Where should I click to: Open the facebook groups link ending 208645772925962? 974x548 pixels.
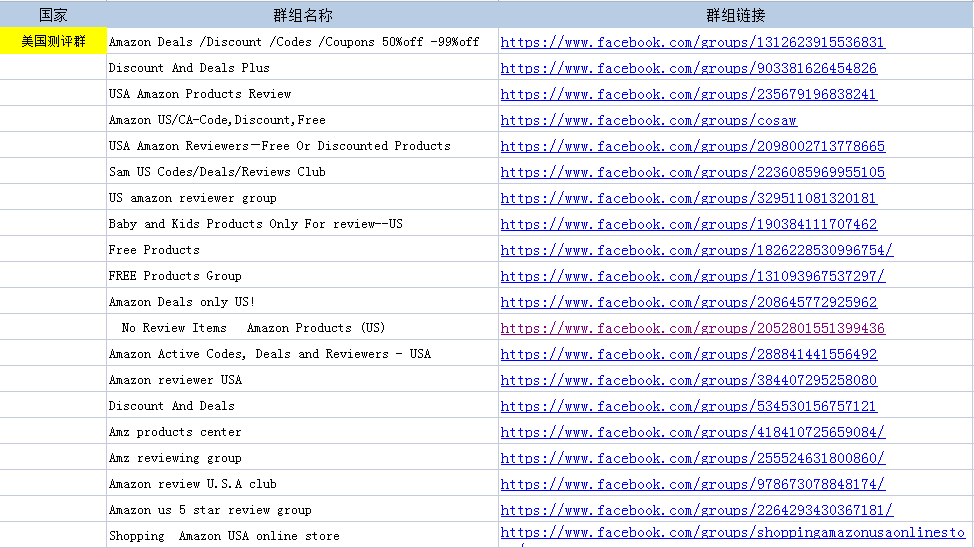point(689,303)
